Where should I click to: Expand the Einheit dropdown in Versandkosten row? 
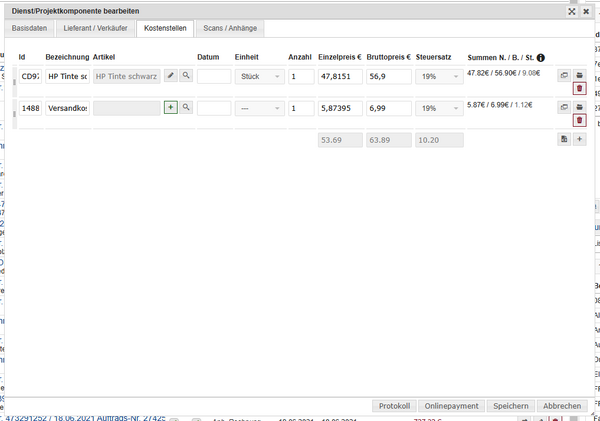click(260, 108)
